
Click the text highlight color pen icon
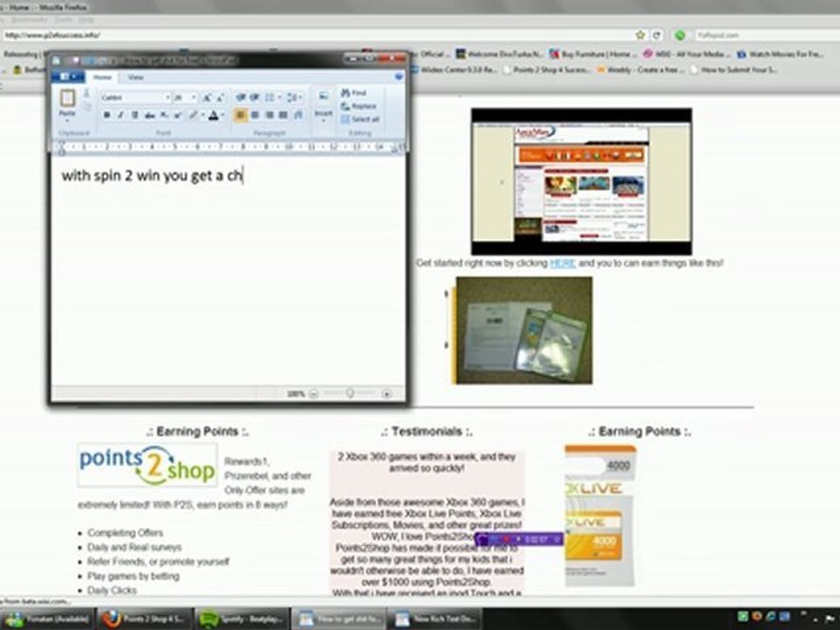coord(192,115)
